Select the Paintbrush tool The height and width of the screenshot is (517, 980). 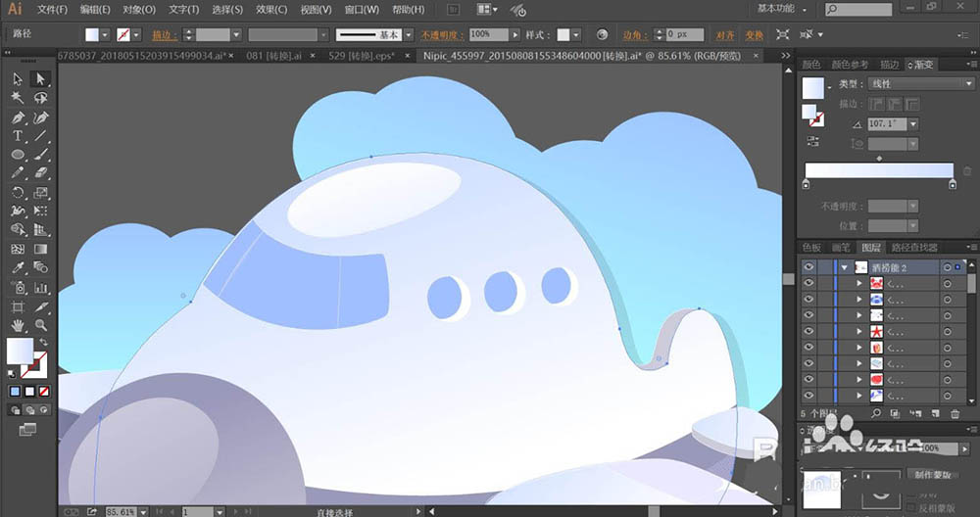41,155
